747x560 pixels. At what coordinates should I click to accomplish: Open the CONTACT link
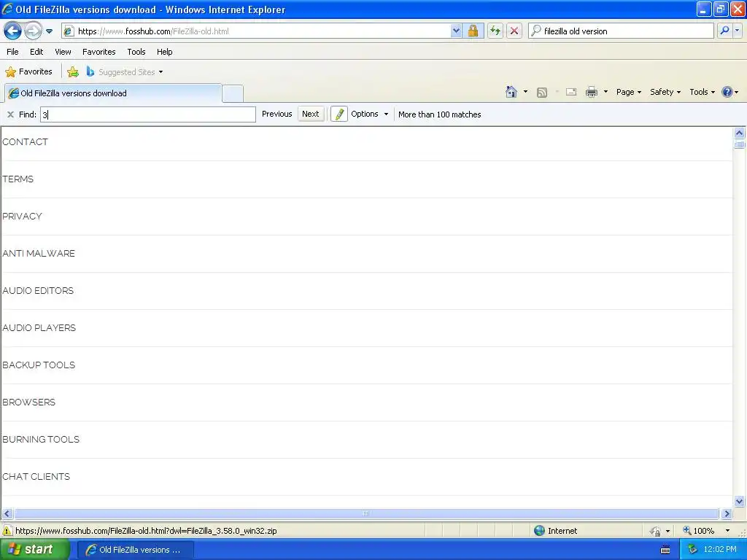click(25, 142)
